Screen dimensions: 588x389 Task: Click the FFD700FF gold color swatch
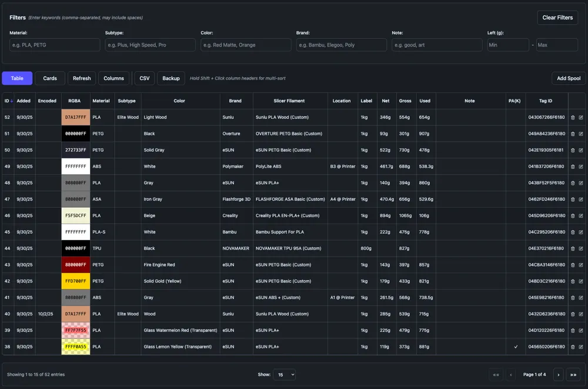(76, 281)
